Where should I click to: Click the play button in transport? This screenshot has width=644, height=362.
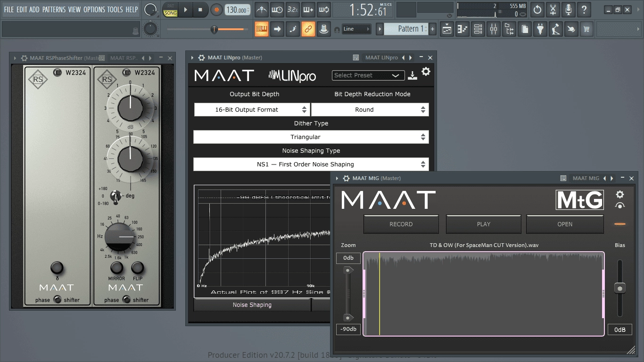[x=185, y=9]
